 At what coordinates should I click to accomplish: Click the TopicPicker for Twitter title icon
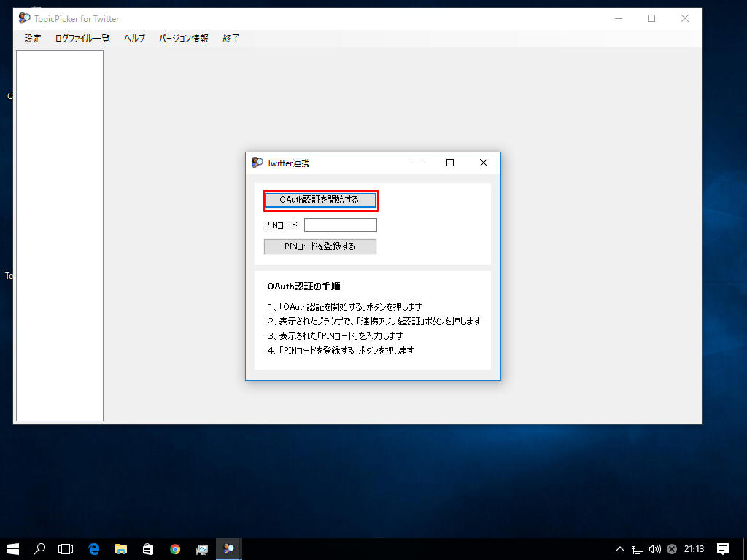tap(24, 18)
